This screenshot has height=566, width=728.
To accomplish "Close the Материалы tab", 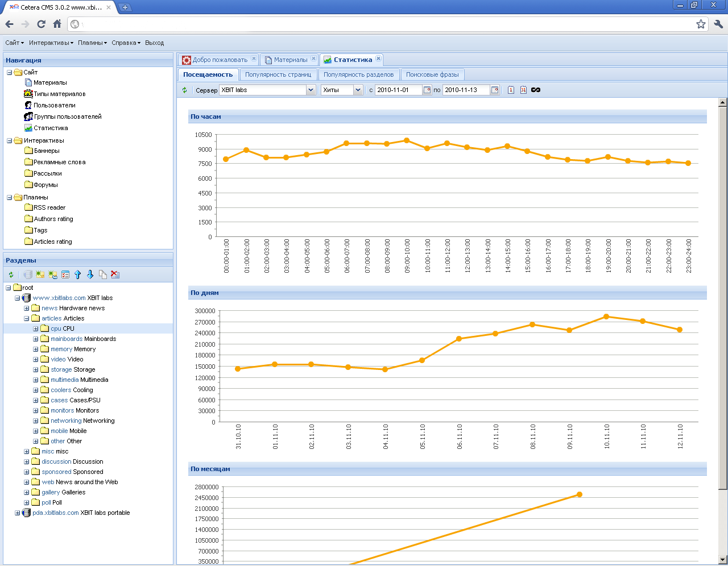I will point(313,59).
